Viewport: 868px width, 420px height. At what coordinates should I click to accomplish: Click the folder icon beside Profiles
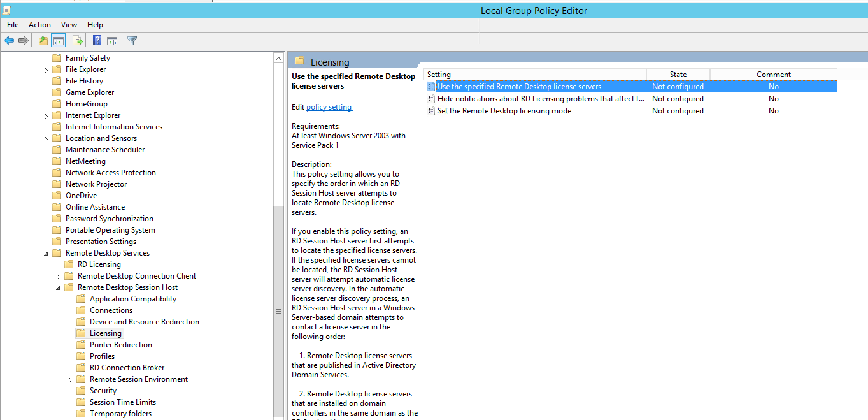click(80, 356)
